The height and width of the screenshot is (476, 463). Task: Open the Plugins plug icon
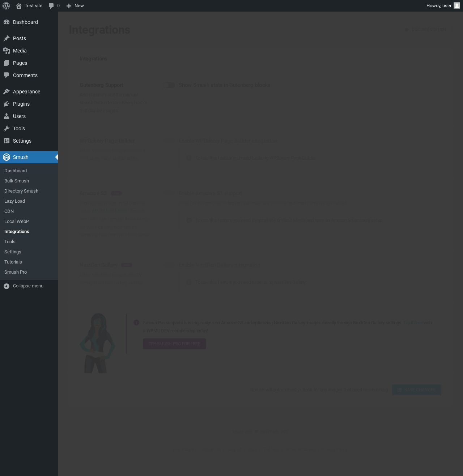click(7, 104)
